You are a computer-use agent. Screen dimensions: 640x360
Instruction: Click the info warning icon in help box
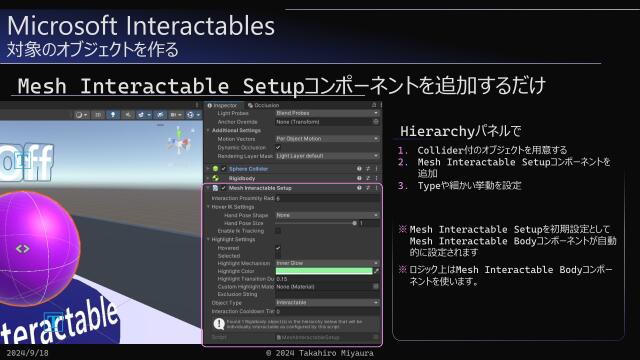[x=219, y=324]
